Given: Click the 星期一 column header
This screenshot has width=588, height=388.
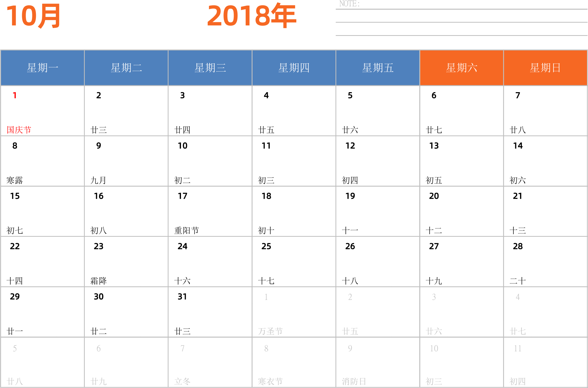Looking at the screenshot, I should (43, 68).
